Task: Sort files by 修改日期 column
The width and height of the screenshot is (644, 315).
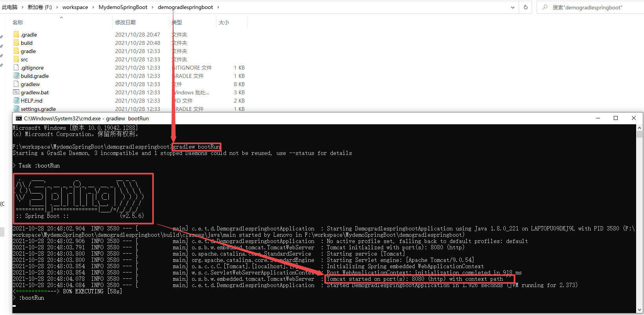Action: tap(125, 22)
